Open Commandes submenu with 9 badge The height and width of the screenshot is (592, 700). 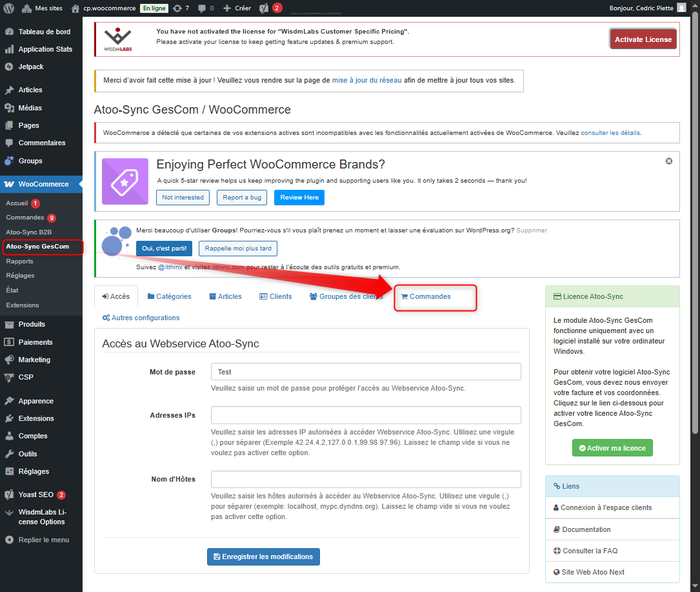tap(25, 218)
